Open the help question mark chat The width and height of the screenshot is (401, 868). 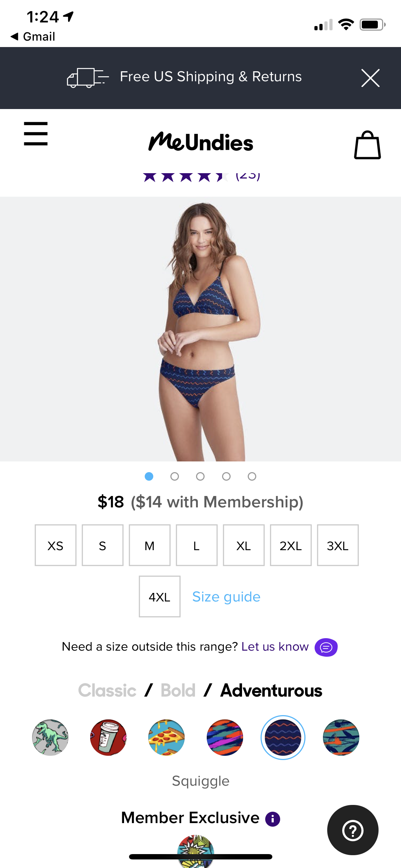click(x=353, y=830)
